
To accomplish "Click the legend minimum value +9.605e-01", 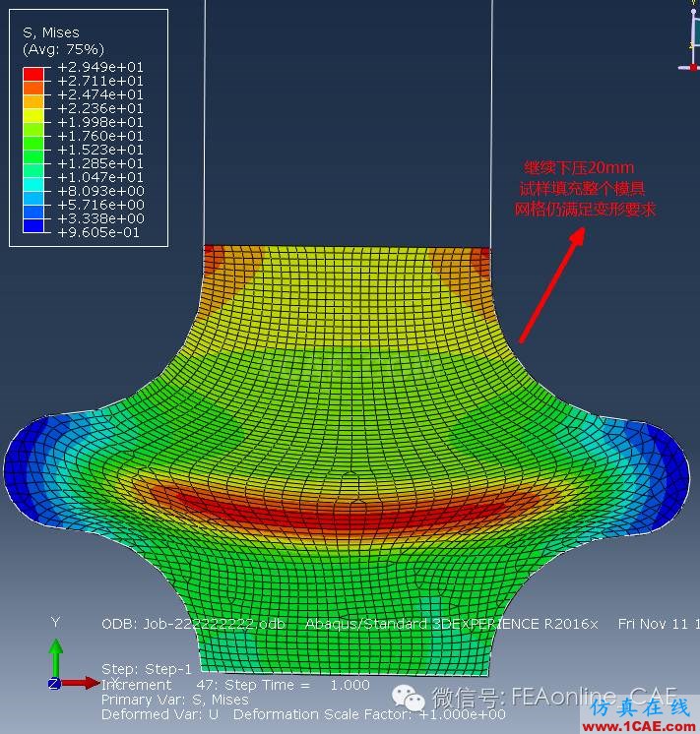I will click(99, 232).
